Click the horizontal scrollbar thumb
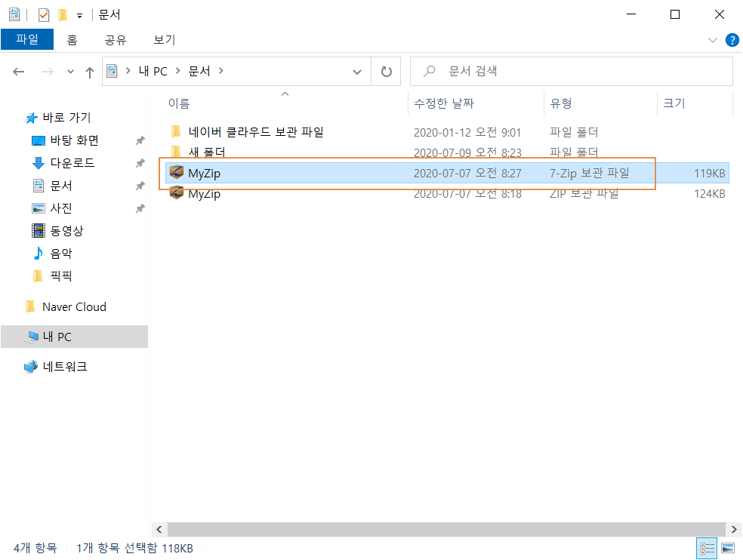Screen dimensions: 743x560 click(x=446, y=529)
